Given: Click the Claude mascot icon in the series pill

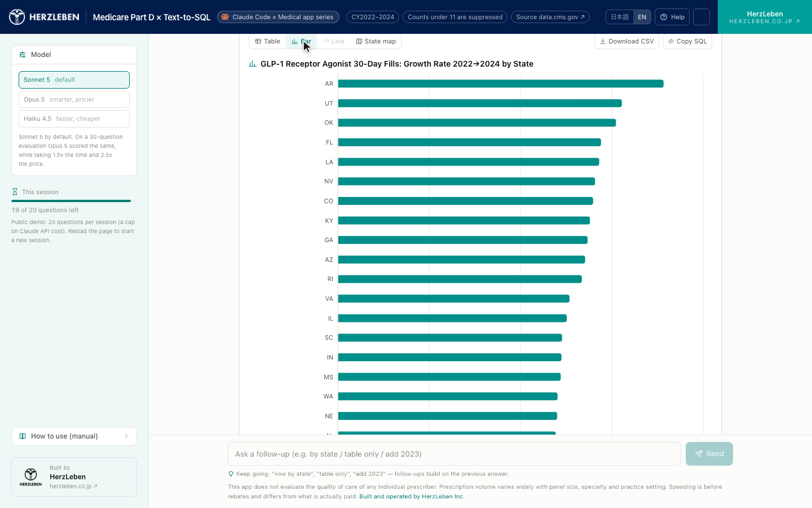Looking at the screenshot, I should tap(225, 17).
